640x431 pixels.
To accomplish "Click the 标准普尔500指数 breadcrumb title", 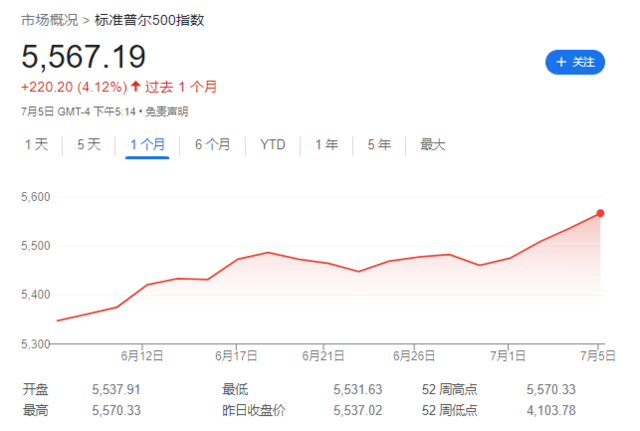I will [149, 20].
